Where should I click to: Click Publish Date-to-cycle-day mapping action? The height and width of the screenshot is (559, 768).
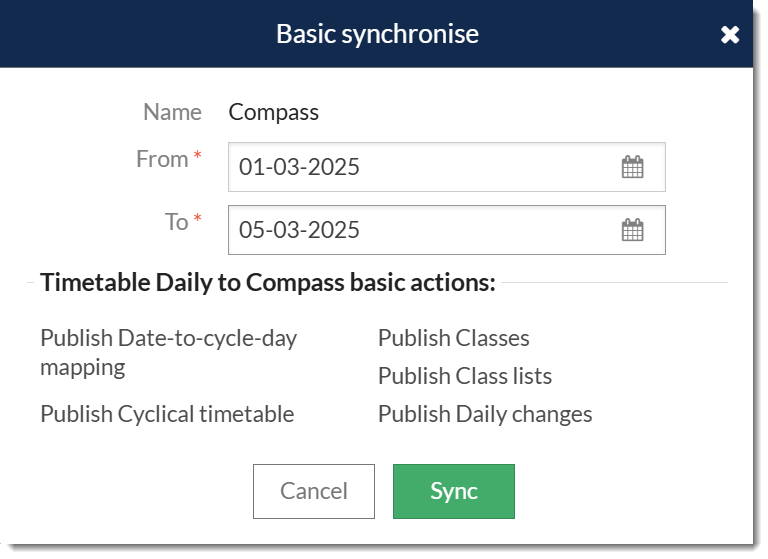(x=168, y=352)
